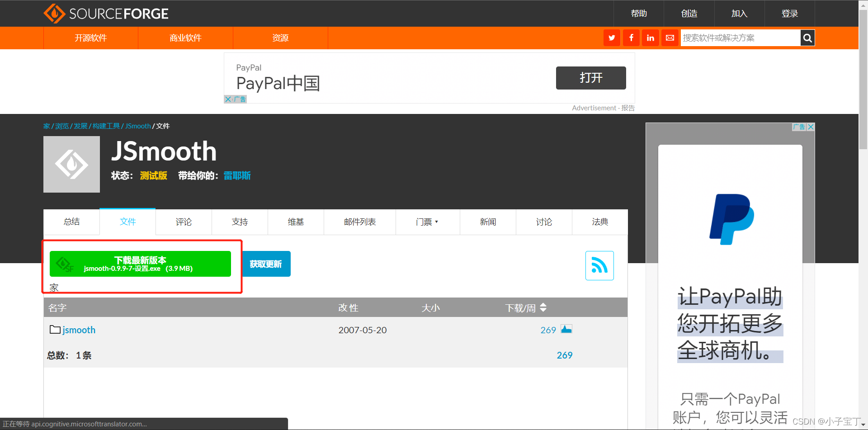Click the email envelope icon
Viewport: 868px width, 430px height.
(x=670, y=38)
